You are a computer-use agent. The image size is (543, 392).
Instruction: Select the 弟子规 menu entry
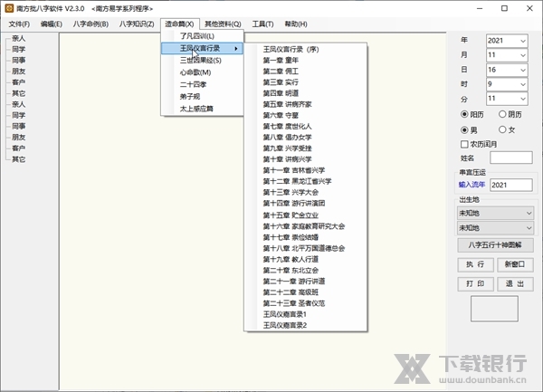tap(202, 97)
